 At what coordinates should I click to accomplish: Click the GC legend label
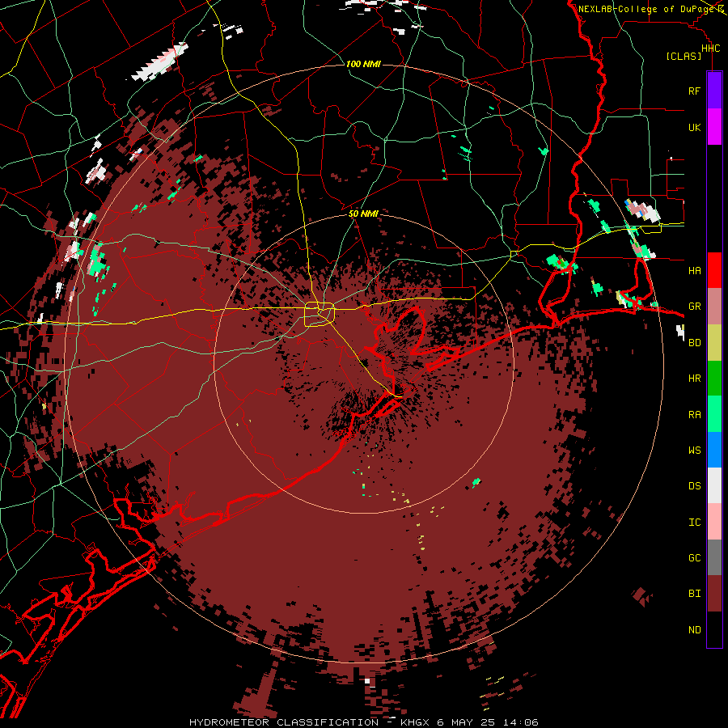[694, 557]
